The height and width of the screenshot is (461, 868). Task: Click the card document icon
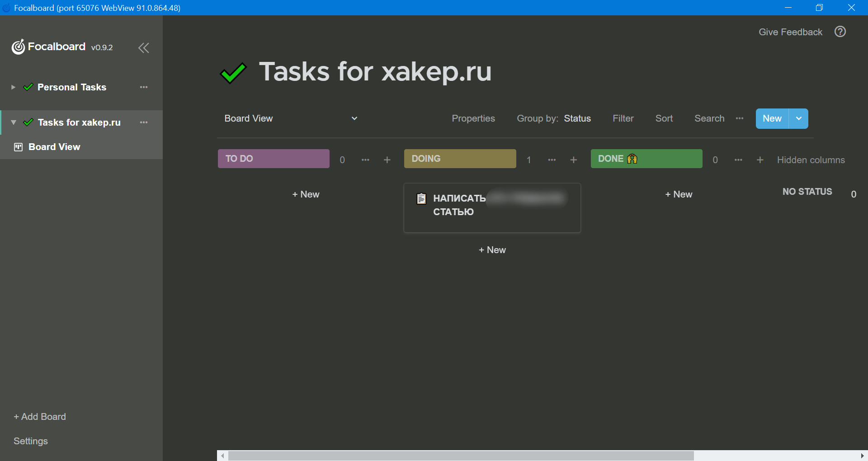[421, 198]
